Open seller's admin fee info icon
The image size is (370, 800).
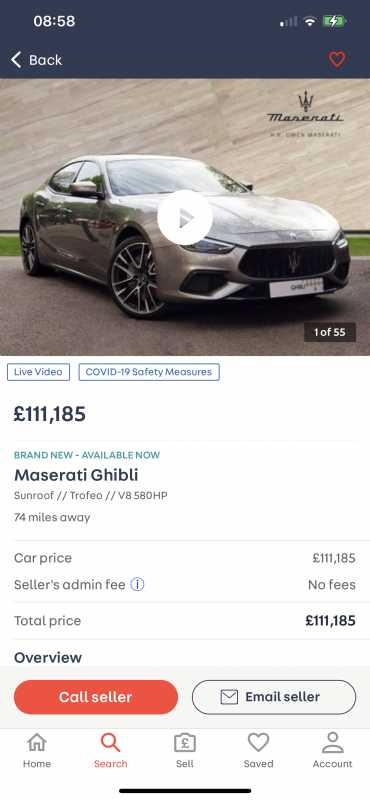137,585
